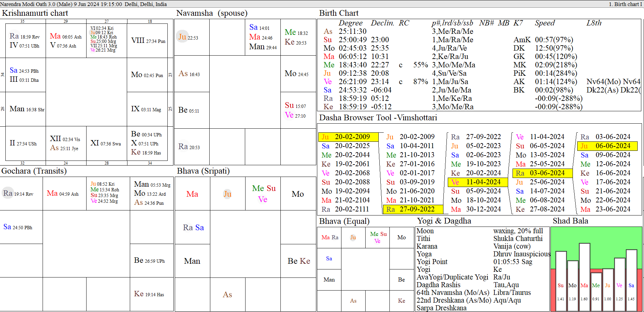Click the circled Ra glyph in the Krishnamurti chart
Viewport: 644px width, 312px height.
[14, 36]
